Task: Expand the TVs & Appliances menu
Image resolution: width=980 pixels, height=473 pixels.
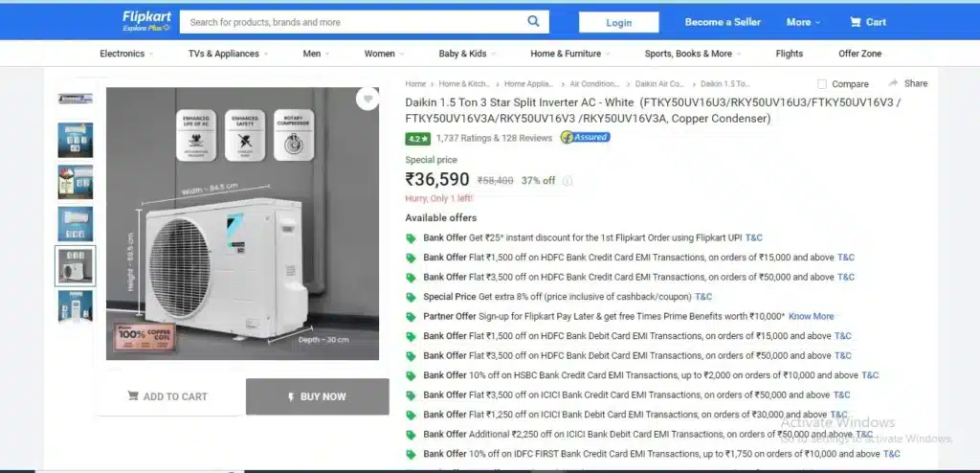Action: coord(228,54)
